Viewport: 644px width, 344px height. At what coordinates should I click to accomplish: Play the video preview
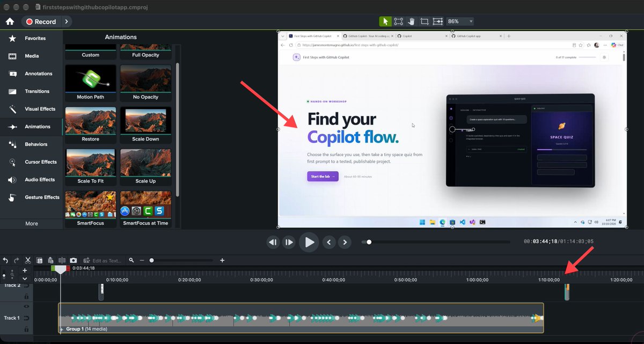click(x=309, y=242)
